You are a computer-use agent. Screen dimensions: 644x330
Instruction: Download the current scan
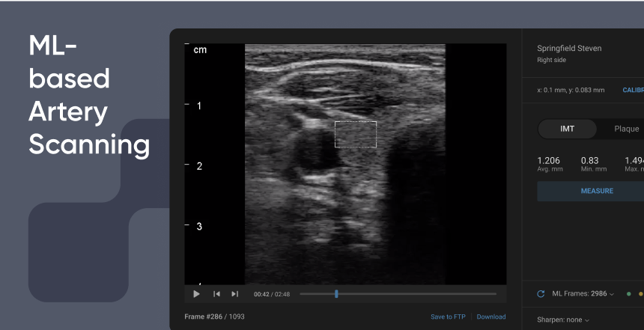point(491,317)
